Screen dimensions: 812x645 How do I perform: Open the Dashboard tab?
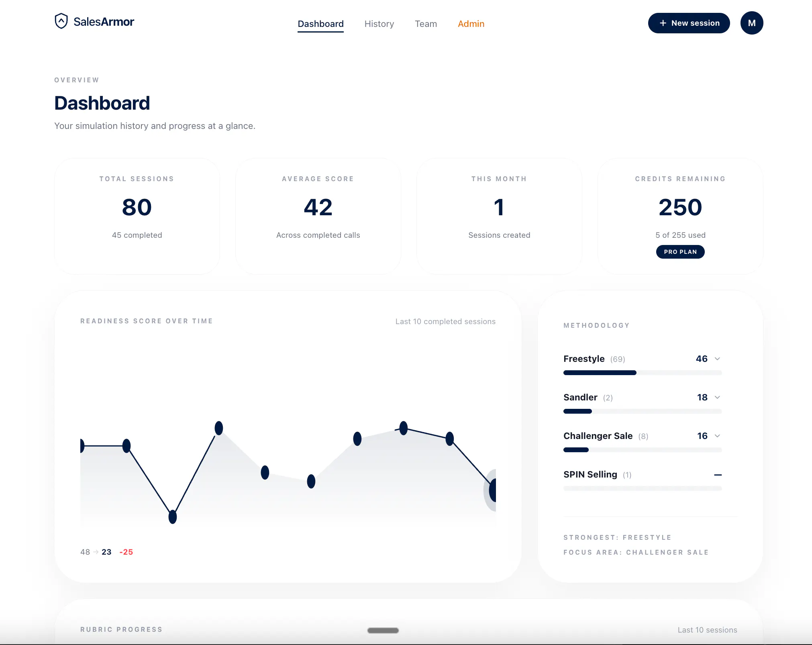320,24
